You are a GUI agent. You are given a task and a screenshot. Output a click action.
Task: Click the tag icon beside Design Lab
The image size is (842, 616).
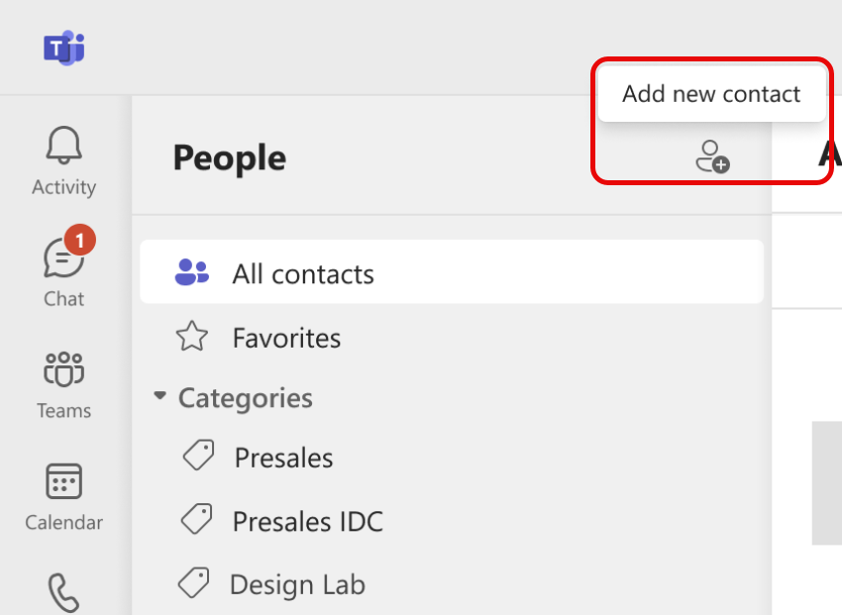point(198,583)
